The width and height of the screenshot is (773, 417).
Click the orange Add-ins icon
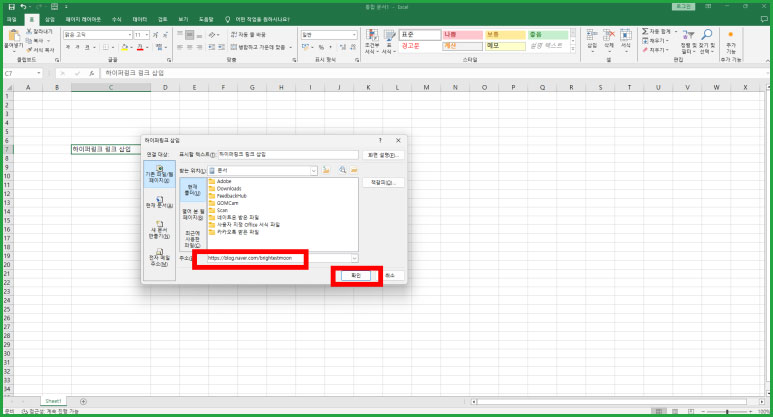[731, 35]
